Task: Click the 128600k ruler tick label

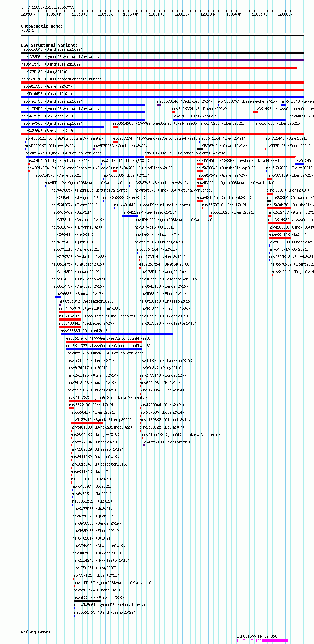Action: point(131,14)
